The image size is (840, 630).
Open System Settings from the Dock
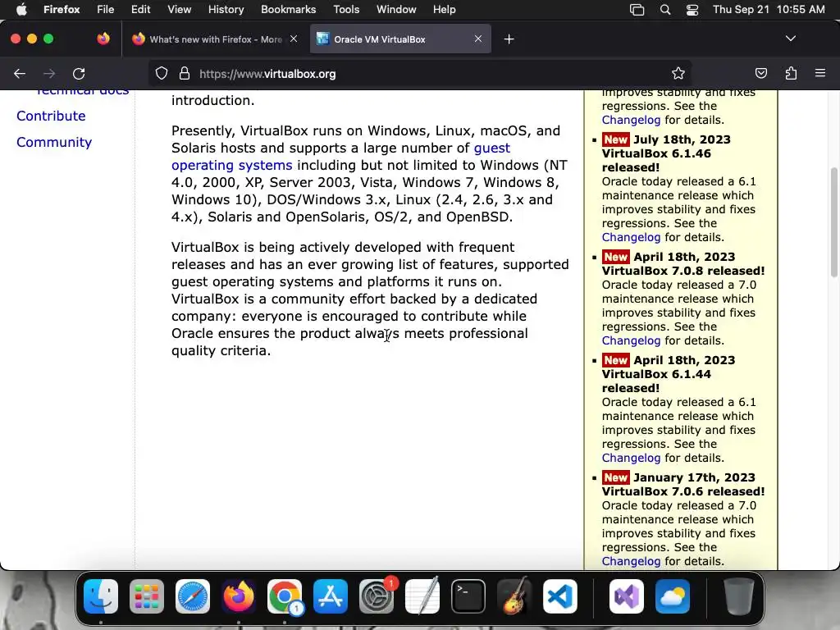(x=376, y=596)
